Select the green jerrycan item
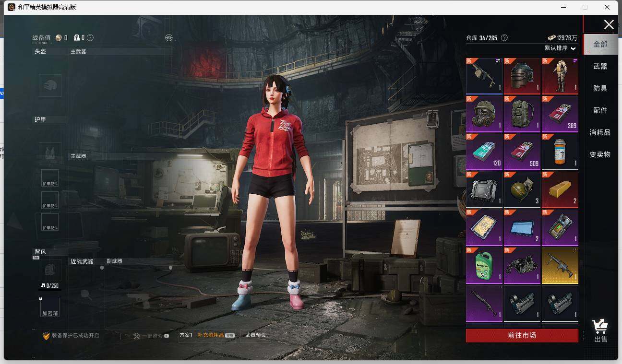The width and height of the screenshot is (622, 364). pos(484,265)
